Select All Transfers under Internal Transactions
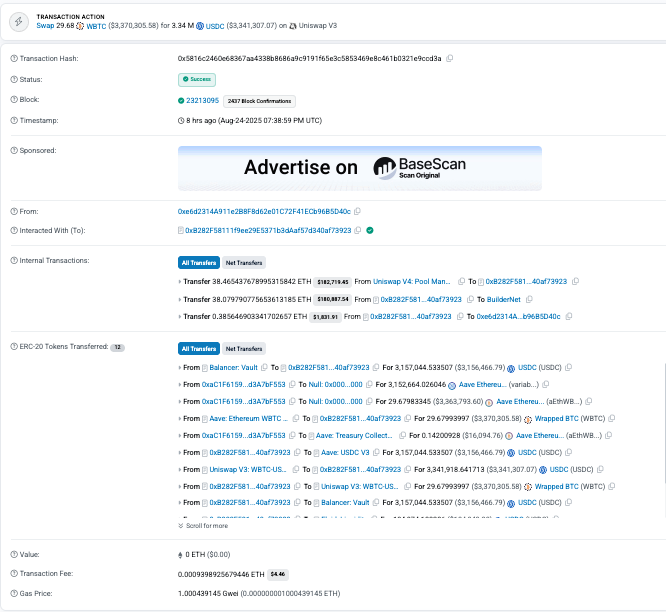This screenshot has width=666, height=612. point(199,263)
